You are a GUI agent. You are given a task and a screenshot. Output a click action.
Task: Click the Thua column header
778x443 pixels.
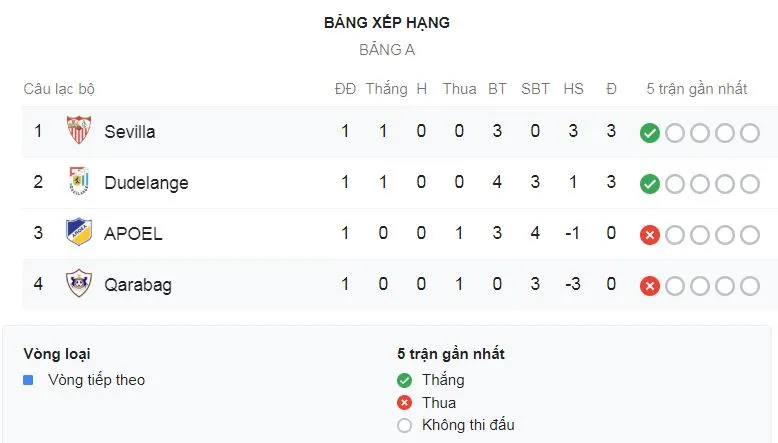[459, 88]
